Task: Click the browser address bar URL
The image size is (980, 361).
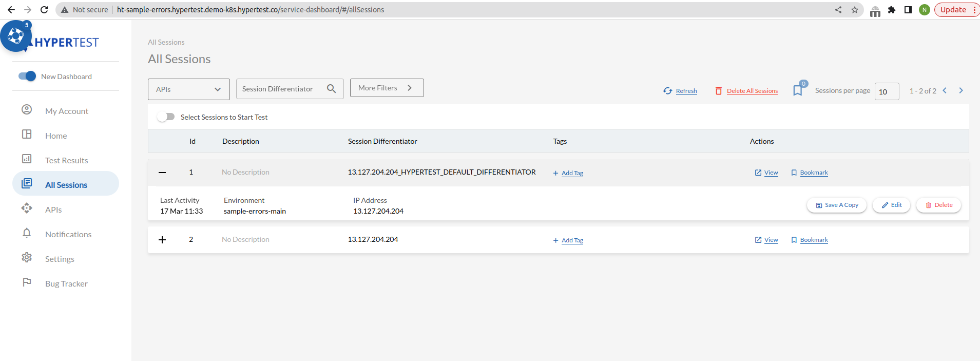Action: 251,10
